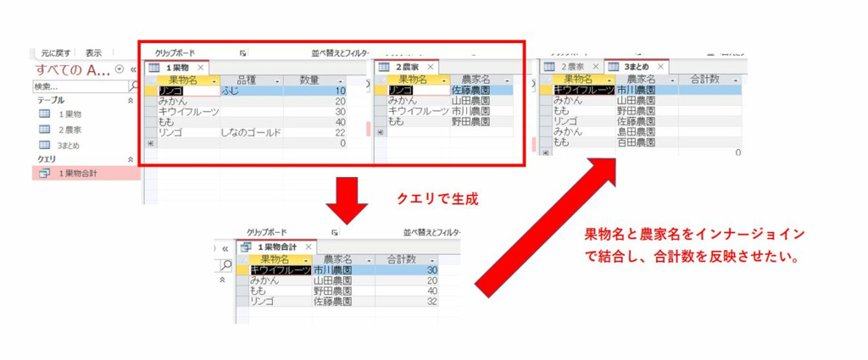Viewport: 868px width, 360px height.
Task: Click the 佐藤農園 cell in the 1果物合計 query
Action: pos(344,302)
